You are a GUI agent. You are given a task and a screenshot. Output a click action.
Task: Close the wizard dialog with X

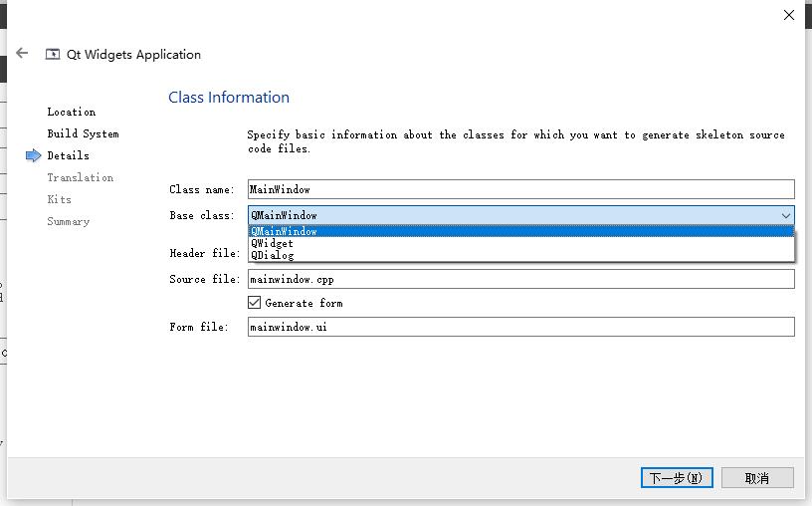(789, 15)
